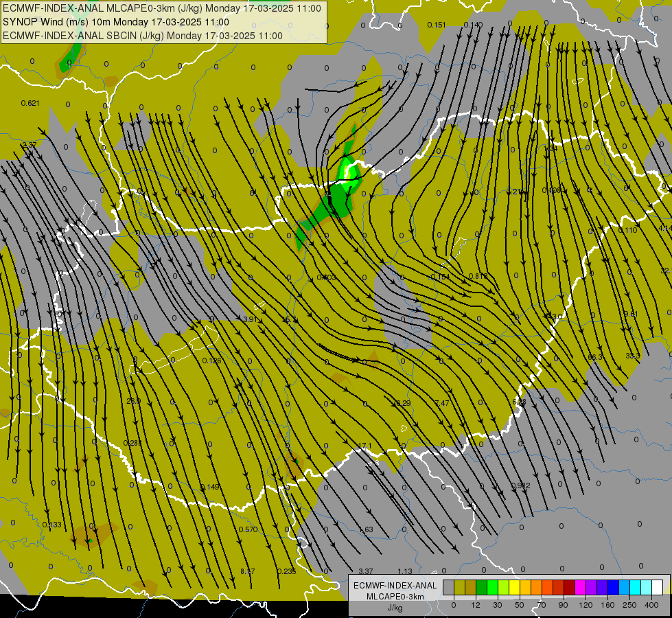
Task: Click the MLCAPE0-3km title line
Action: click(x=161, y=8)
